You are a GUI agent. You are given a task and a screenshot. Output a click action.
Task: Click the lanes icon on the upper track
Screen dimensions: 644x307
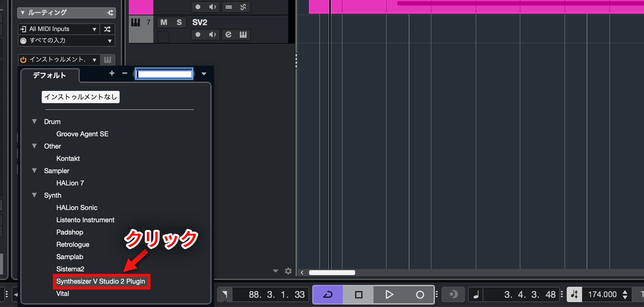click(229, 7)
